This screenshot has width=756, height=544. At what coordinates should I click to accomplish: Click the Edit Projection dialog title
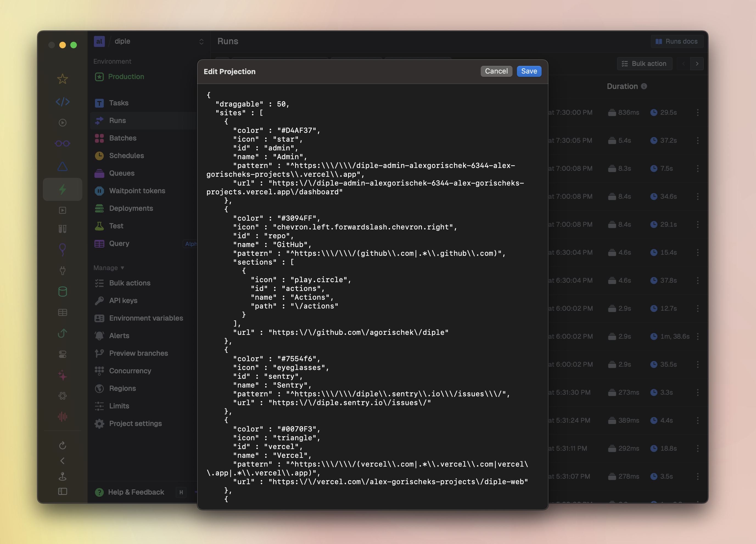tap(230, 72)
